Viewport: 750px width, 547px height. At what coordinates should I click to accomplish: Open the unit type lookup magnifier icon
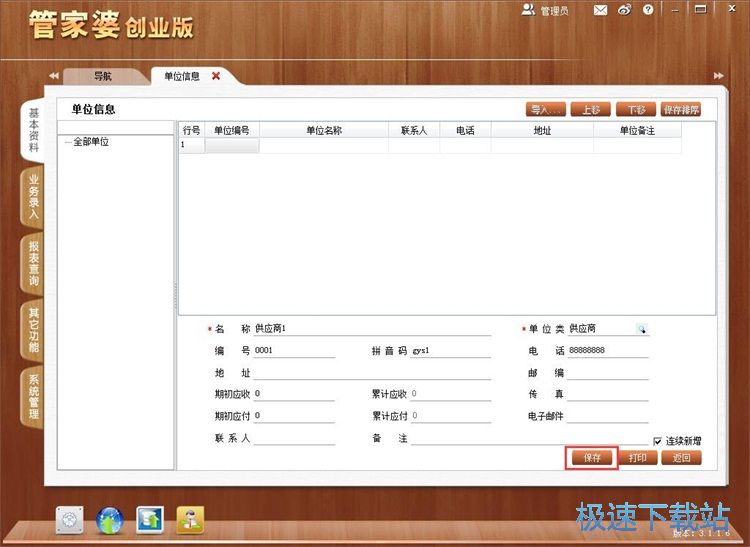[x=641, y=329]
